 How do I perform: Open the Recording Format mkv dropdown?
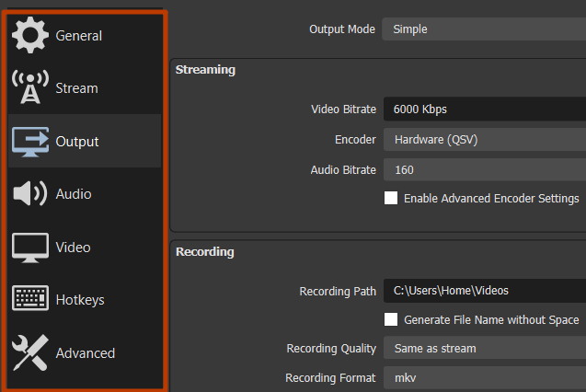click(485, 378)
